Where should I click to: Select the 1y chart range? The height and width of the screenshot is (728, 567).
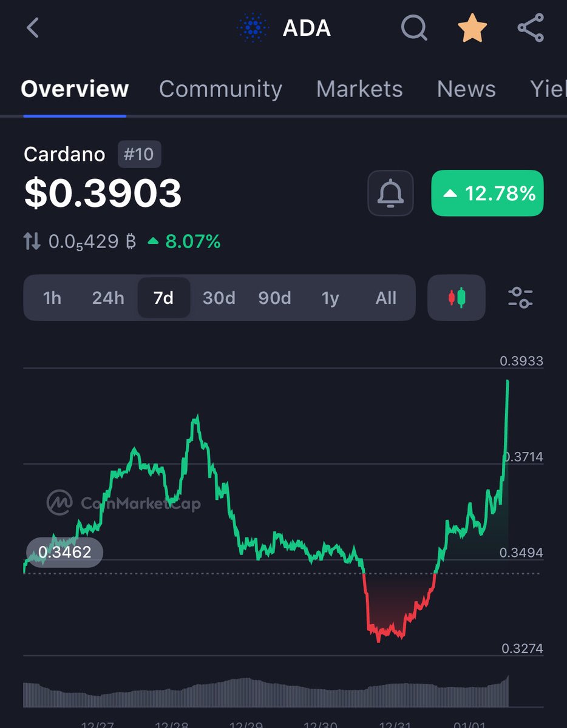pyautogui.click(x=330, y=298)
